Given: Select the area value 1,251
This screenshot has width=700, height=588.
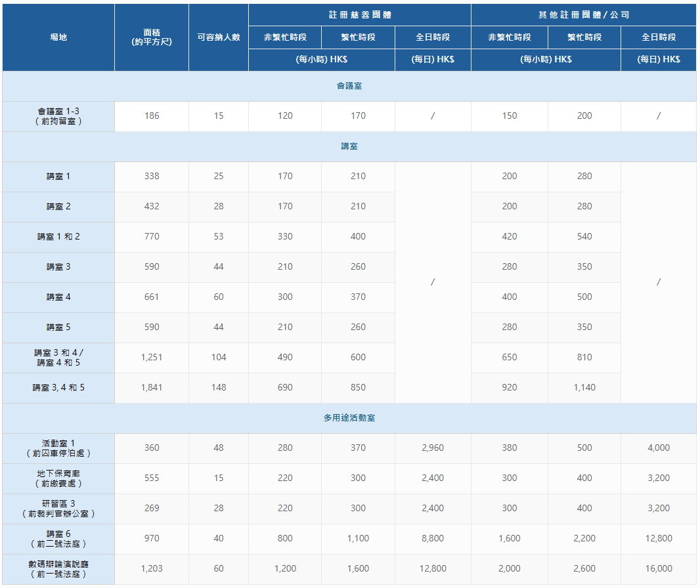Looking at the screenshot, I should (x=152, y=358).
